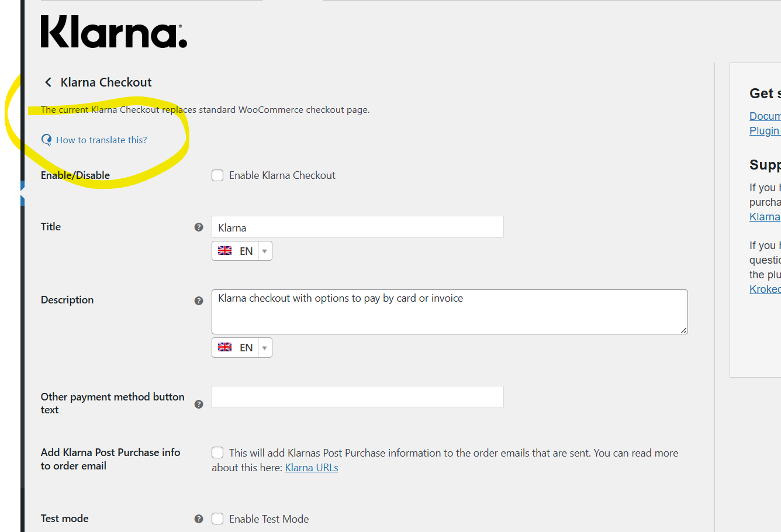This screenshot has width=781, height=532.
Task: Click the Enable Test Mode label text
Action: click(269, 519)
